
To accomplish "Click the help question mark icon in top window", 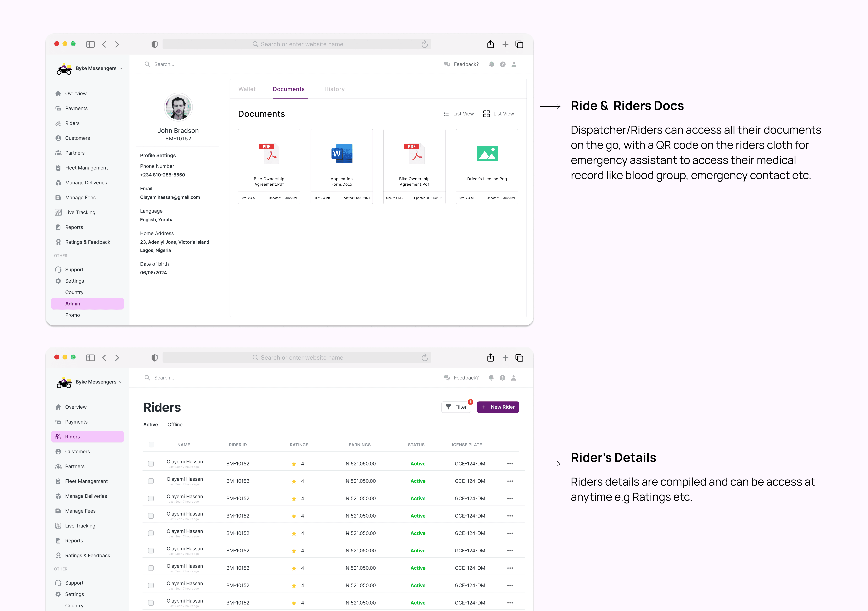I will point(502,64).
